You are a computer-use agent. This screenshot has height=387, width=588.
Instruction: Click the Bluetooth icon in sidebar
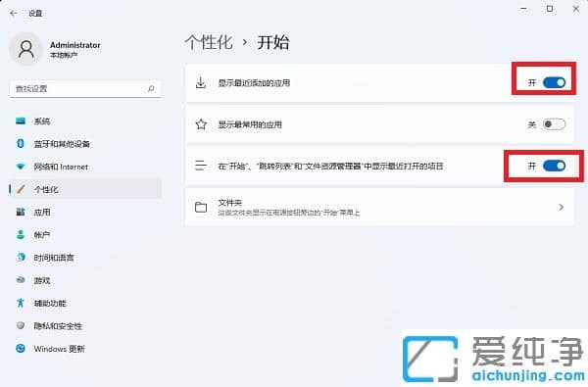pos(21,144)
